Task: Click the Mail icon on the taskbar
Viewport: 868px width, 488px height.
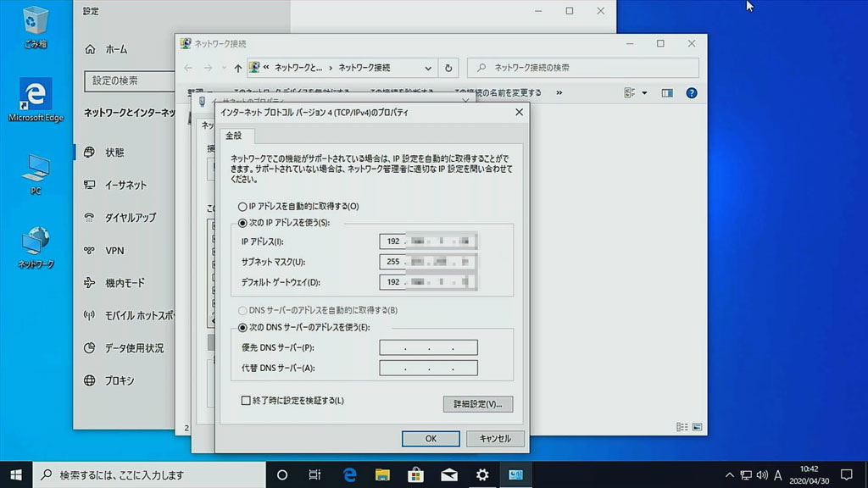Action: coord(448,474)
